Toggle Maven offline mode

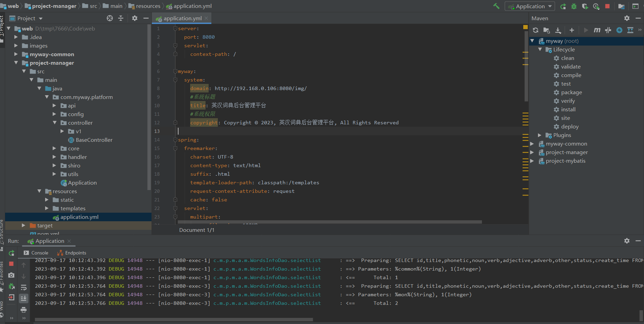[x=608, y=30]
